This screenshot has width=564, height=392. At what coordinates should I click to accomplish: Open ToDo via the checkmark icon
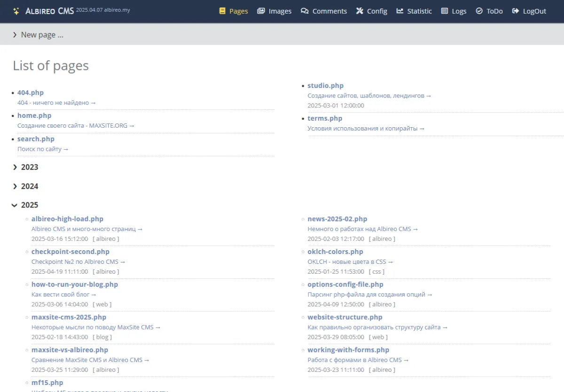(480, 11)
